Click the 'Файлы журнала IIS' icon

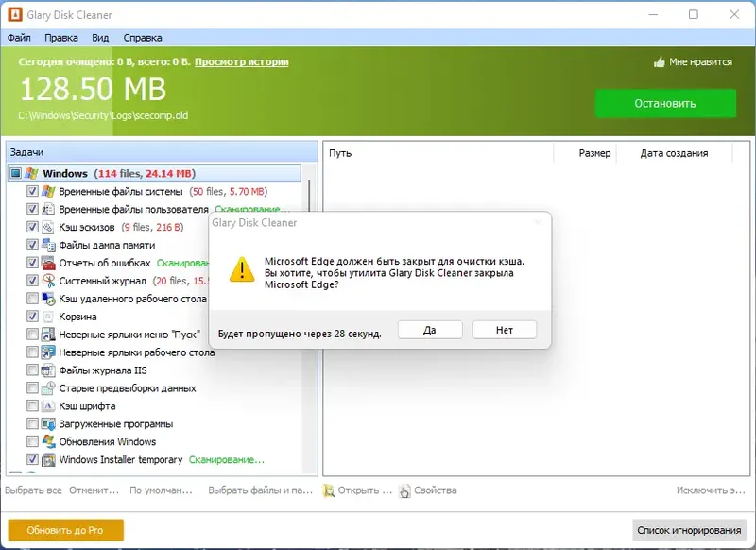click(x=48, y=370)
